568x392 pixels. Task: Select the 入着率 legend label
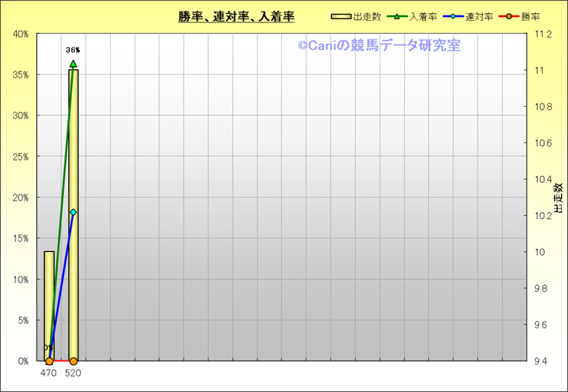coord(423,16)
